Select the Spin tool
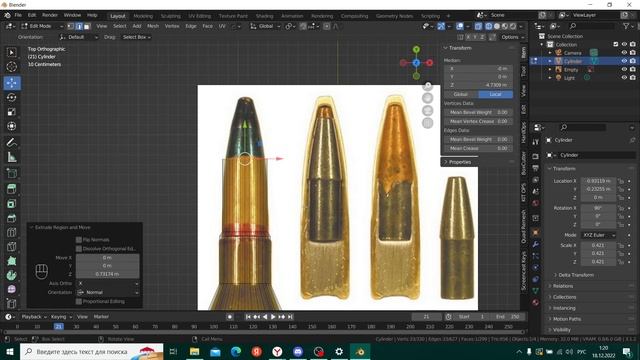640x360 pixels. pyautogui.click(x=11, y=275)
